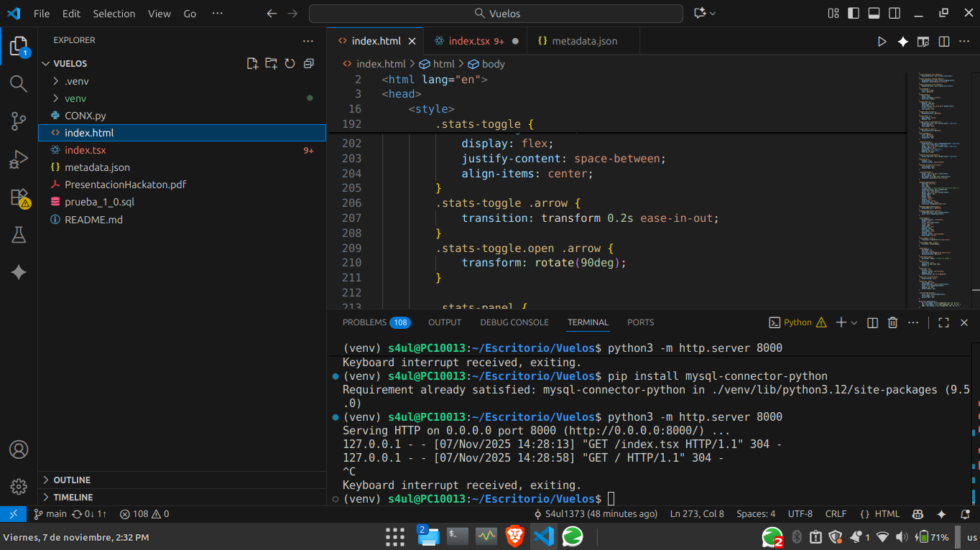980x550 pixels.
Task: Toggle the bottom panel layout button
Action: tap(874, 14)
